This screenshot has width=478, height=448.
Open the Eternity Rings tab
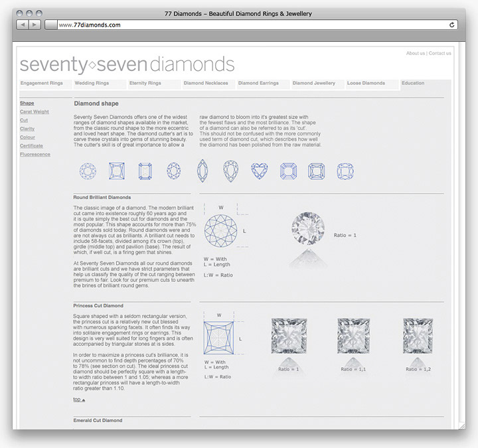click(x=154, y=84)
